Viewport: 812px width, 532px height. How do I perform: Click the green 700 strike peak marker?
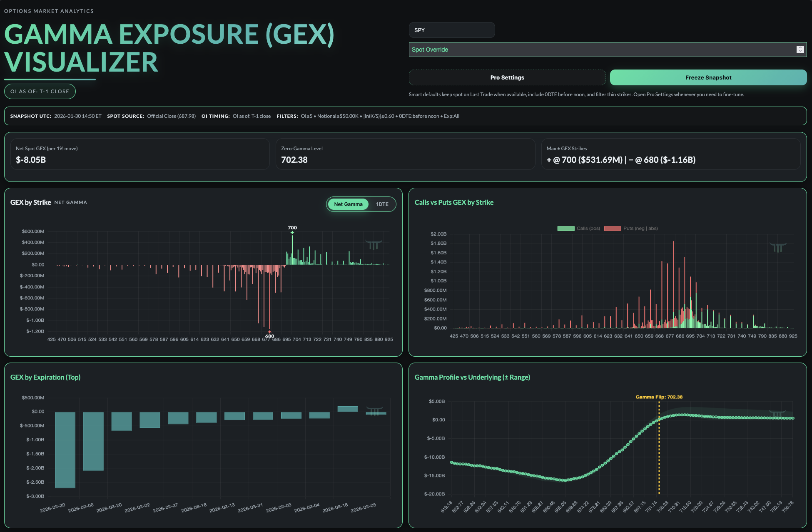[292, 232]
